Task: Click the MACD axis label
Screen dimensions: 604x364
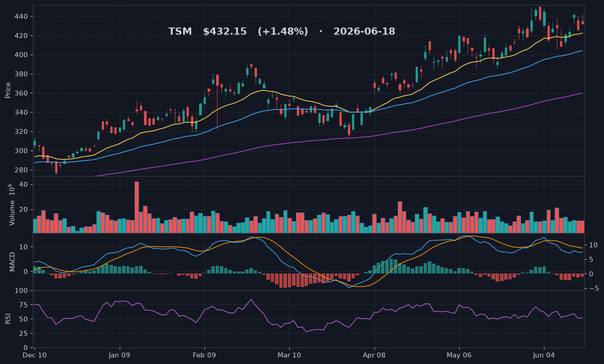Action: tap(13, 261)
